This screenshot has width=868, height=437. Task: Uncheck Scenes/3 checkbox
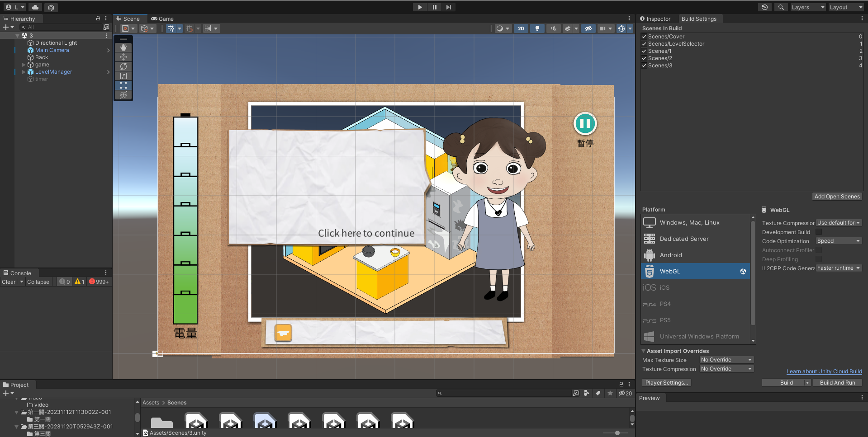[x=644, y=66]
